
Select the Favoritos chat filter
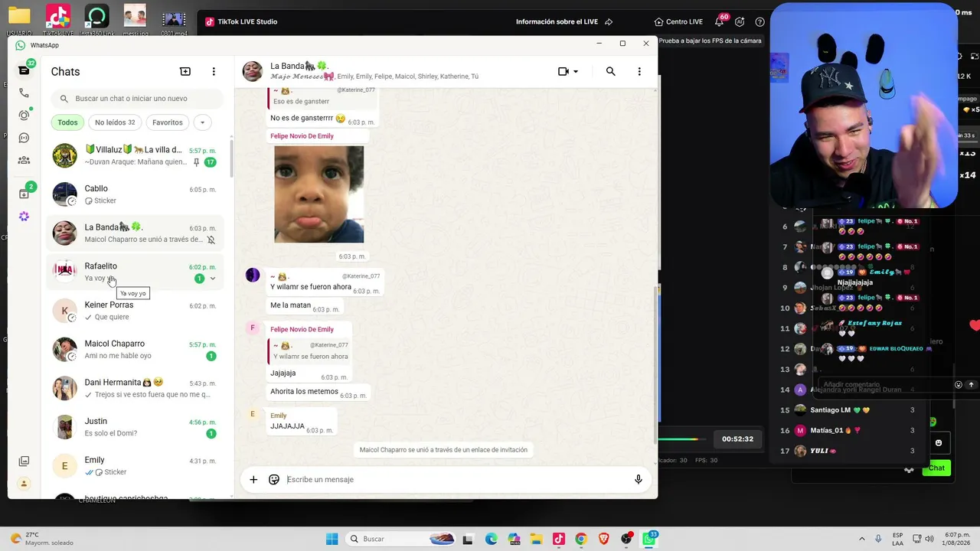click(168, 122)
